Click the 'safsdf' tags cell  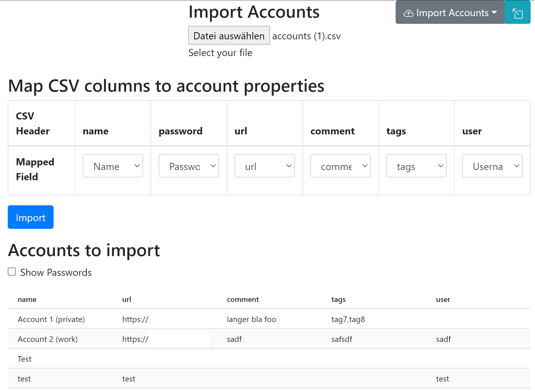click(374, 339)
